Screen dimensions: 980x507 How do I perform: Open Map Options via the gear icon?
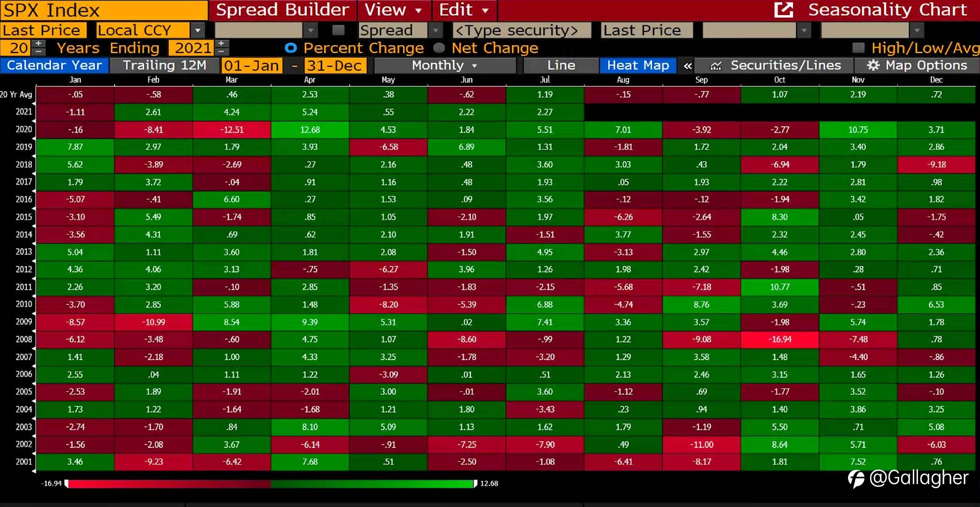(873, 65)
